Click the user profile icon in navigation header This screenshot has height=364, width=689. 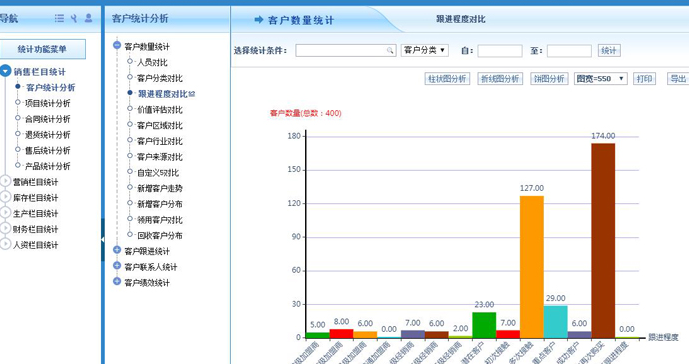[88, 18]
